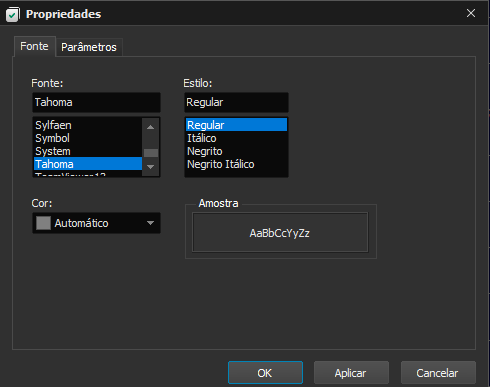Choose the System font entry

coord(88,151)
